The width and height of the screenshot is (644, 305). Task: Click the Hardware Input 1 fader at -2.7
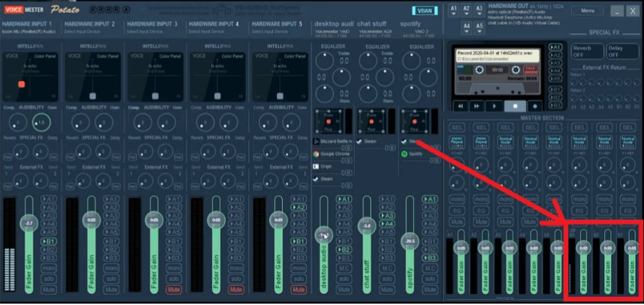[x=29, y=223]
